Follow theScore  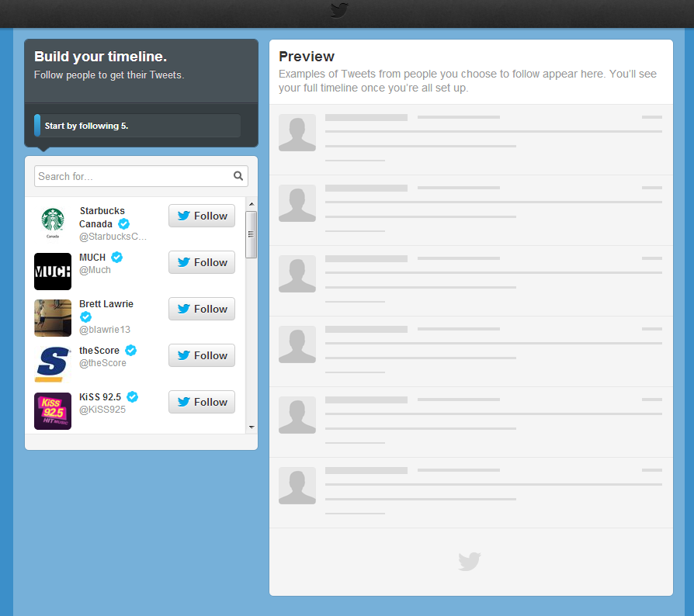coord(201,355)
